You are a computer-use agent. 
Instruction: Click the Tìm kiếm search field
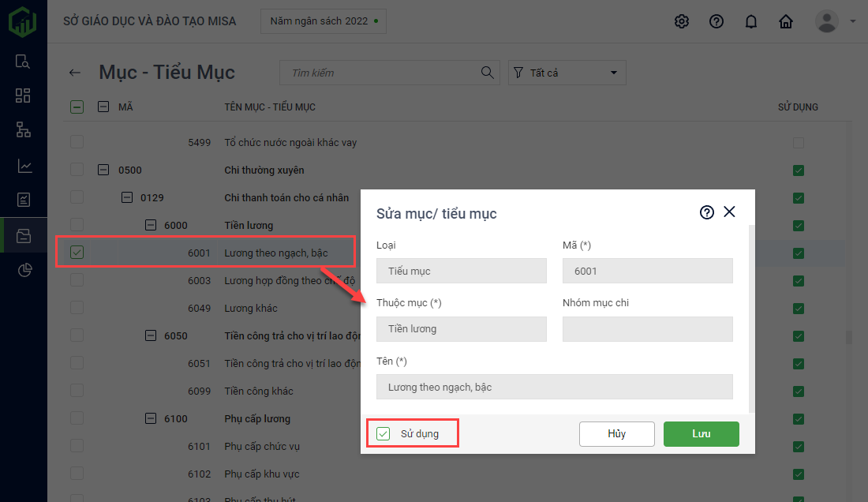point(383,73)
